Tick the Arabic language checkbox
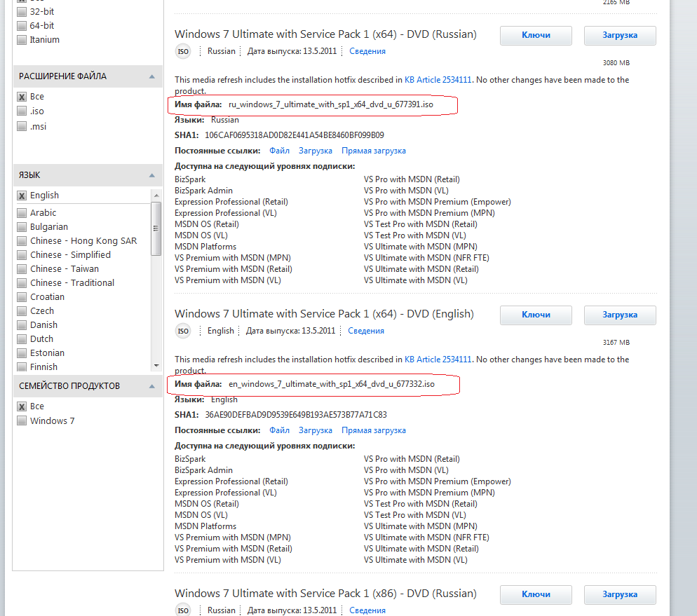Viewport: 697px width, 616px height. 22,213
